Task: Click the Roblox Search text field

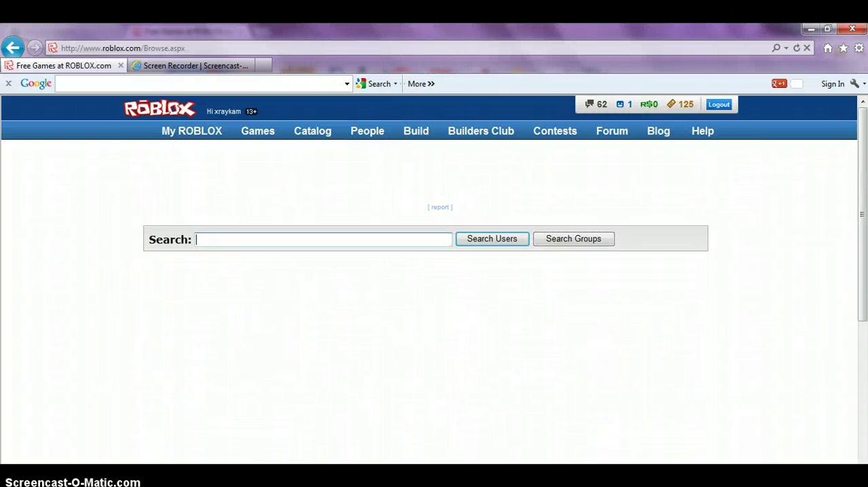Action: 323,239
